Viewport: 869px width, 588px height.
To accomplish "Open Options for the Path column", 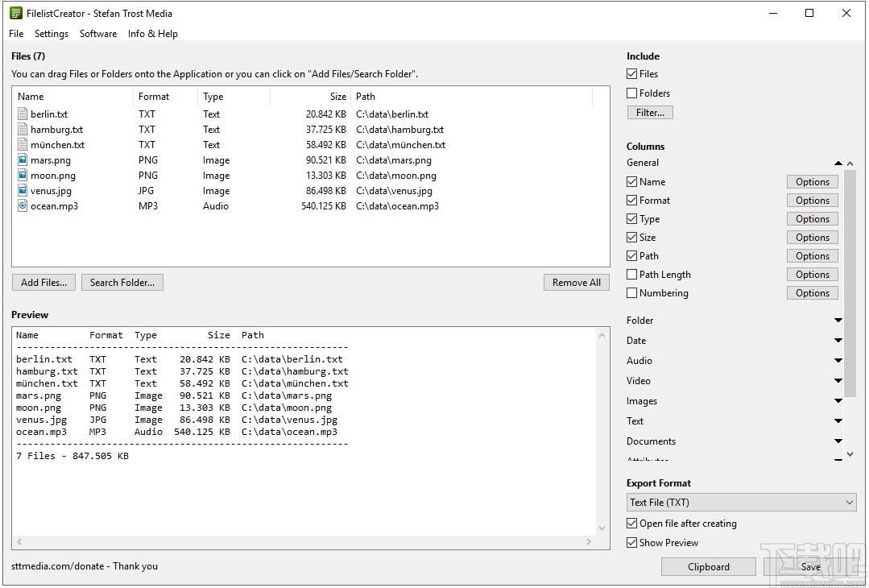I will (813, 256).
